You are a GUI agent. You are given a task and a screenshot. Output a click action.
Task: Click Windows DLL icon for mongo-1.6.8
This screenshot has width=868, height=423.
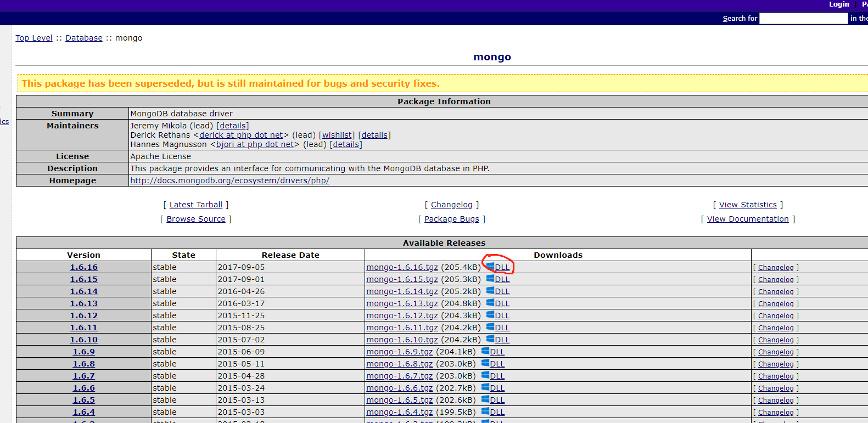(x=485, y=363)
